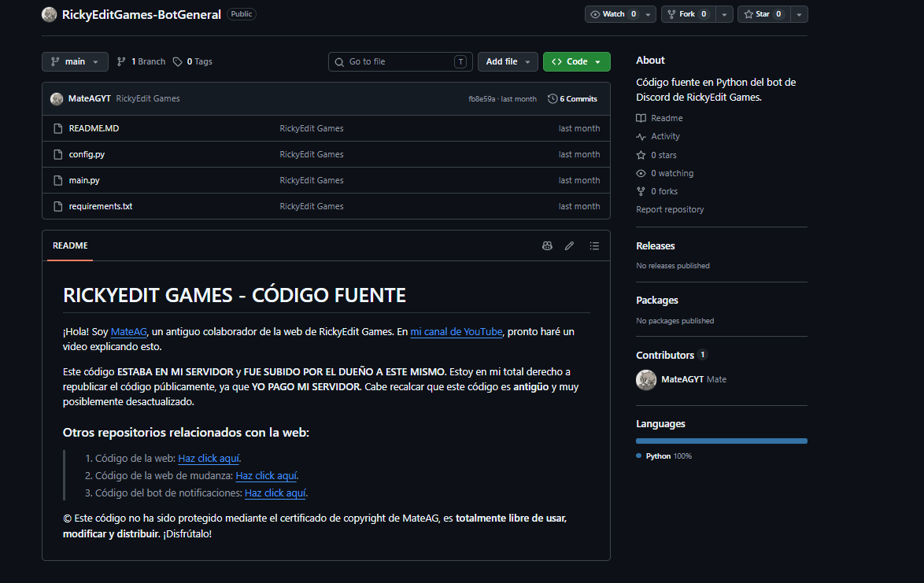Image resolution: width=924 pixels, height=583 pixels.
Task: Open the README outline list icon
Action: click(594, 245)
